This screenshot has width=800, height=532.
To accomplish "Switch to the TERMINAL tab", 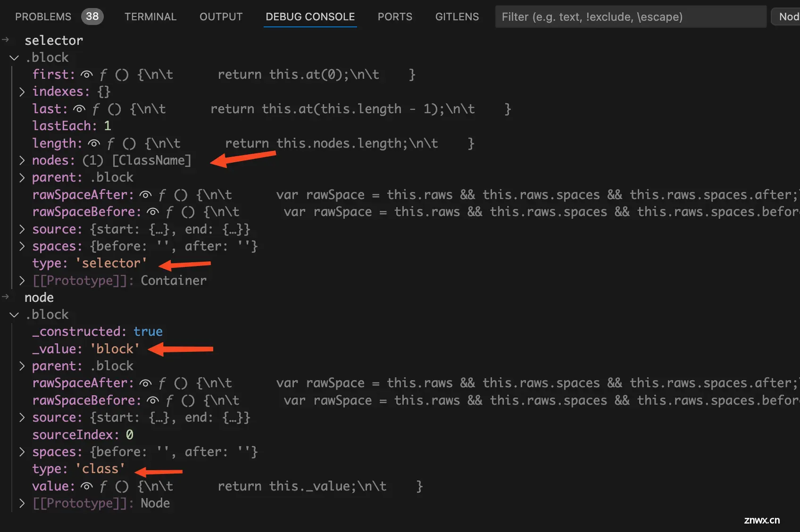I will (150, 17).
